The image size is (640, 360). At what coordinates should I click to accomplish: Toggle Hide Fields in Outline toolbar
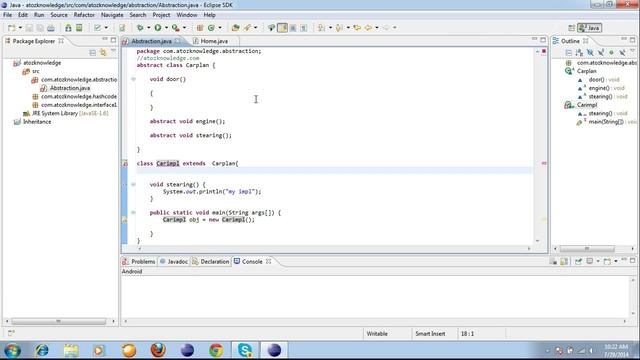[x=590, y=52]
